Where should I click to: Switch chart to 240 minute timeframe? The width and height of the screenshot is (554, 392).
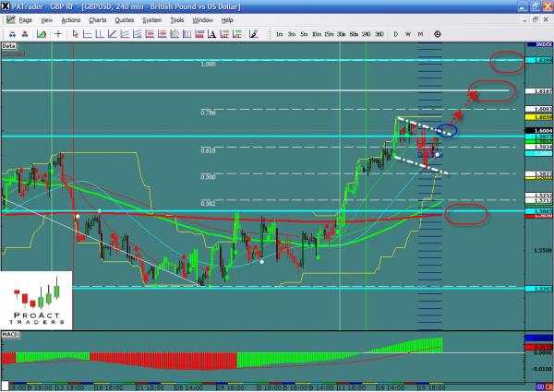pos(367,32)
